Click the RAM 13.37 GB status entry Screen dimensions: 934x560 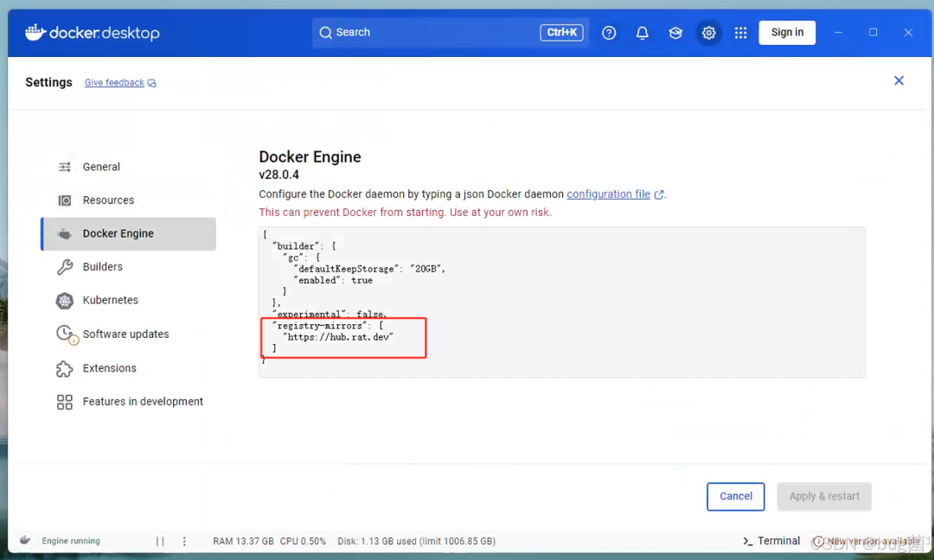[243, 541]
